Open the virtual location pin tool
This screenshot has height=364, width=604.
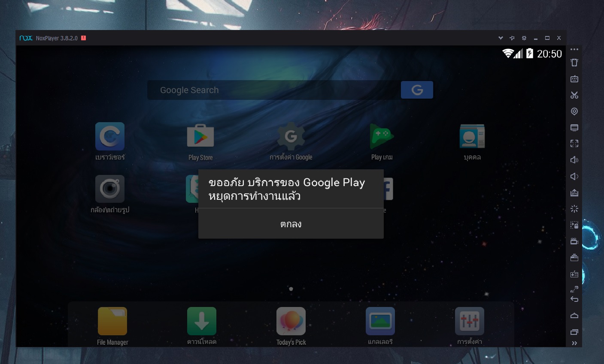pos(574,111)
